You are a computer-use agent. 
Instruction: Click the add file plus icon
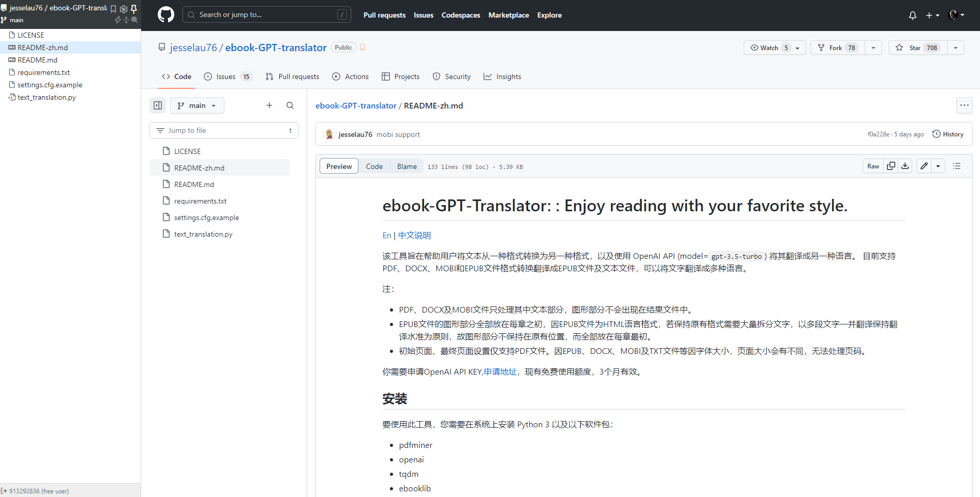tap(269, 105)
